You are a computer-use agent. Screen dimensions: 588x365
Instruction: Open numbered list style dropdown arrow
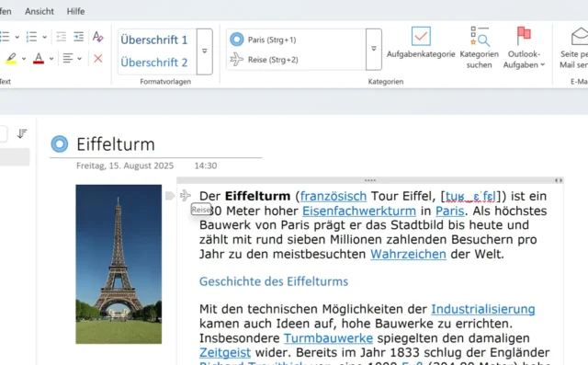(45, 37)
